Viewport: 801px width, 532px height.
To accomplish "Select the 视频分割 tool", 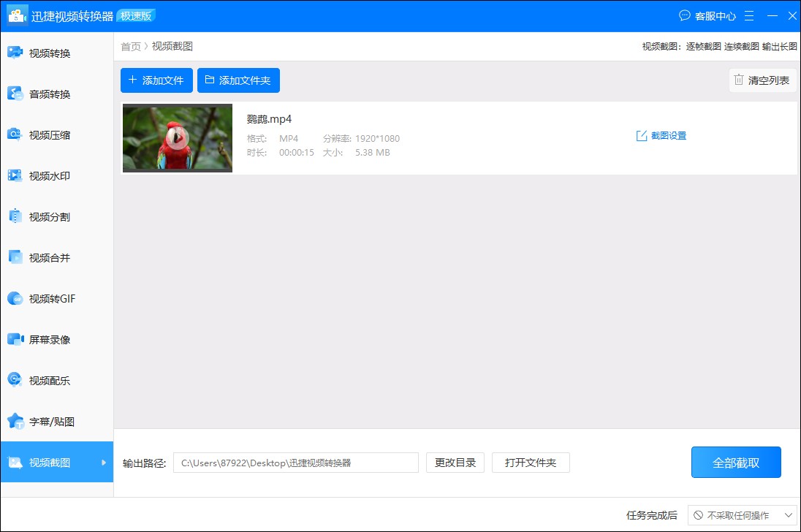I will pos(44,216).
